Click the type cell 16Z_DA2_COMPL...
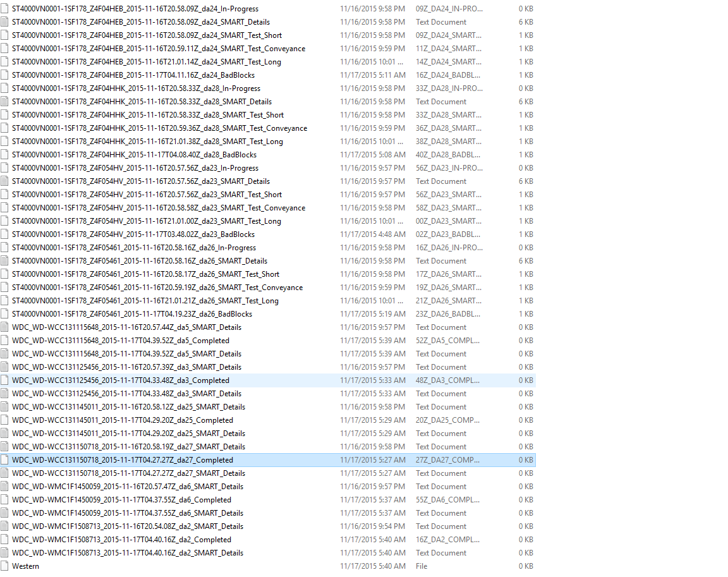Screen dimensions: 728x577 [447, 540]
